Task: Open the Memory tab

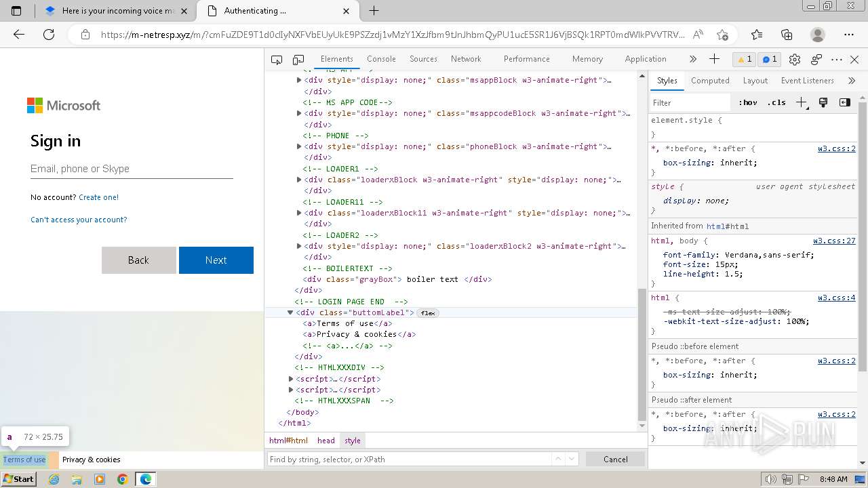Action: 587,59
